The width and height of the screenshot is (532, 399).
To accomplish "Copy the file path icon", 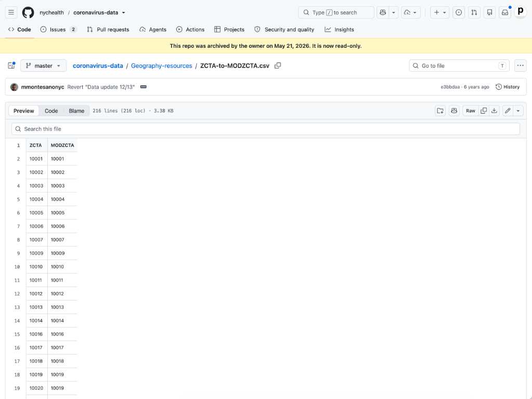I will 278,65.
